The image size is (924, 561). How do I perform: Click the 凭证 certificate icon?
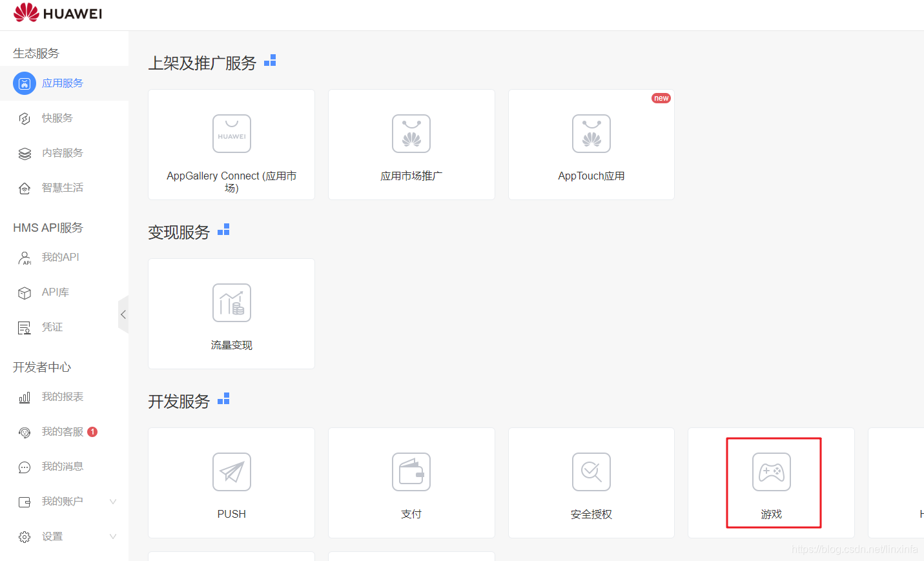25,328
